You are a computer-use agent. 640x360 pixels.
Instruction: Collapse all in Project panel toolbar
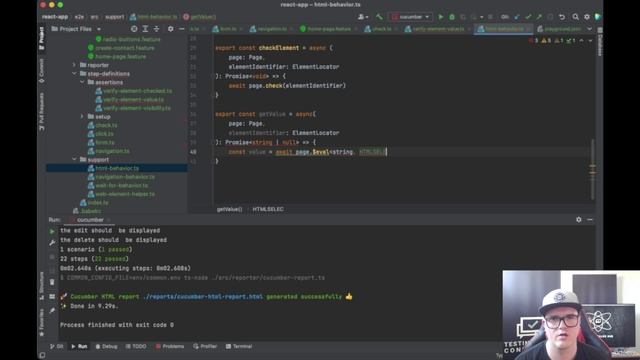156,29
